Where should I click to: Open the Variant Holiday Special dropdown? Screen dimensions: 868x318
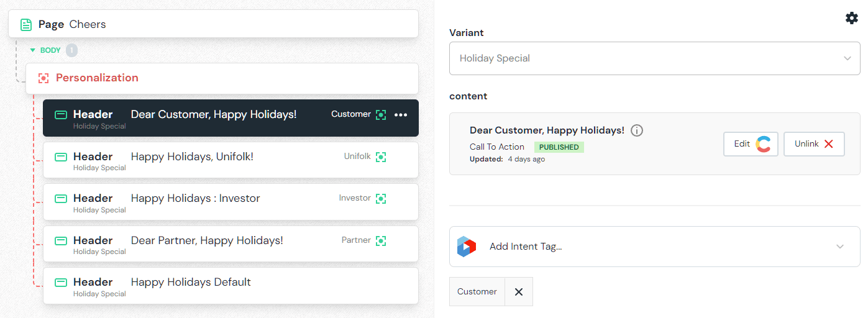pyautogui.click(x=654, y=58)
